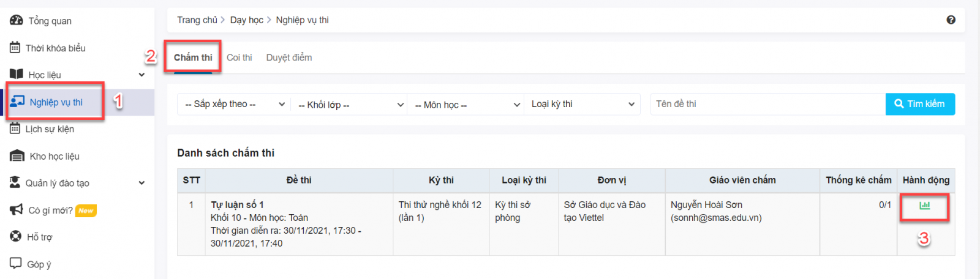The height and width of the screenshot is (279, 980).
Task: Open the Môn học dropdown
Action: coord(466,105)
